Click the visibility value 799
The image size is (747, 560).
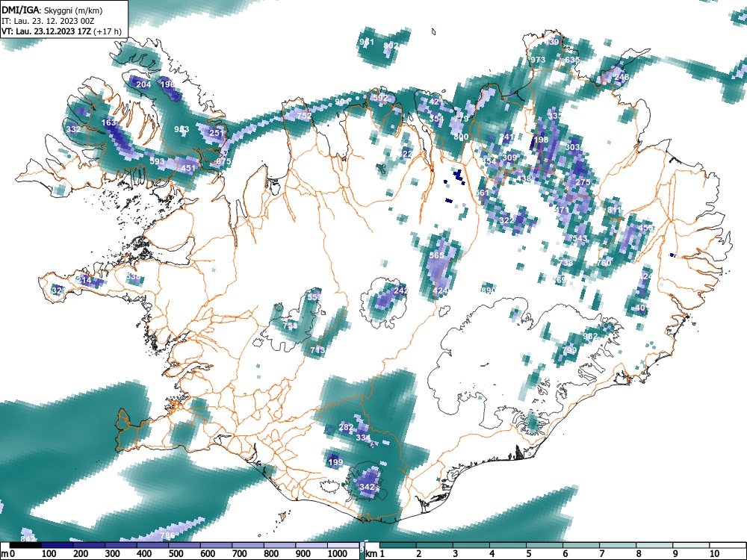point(569,350)
